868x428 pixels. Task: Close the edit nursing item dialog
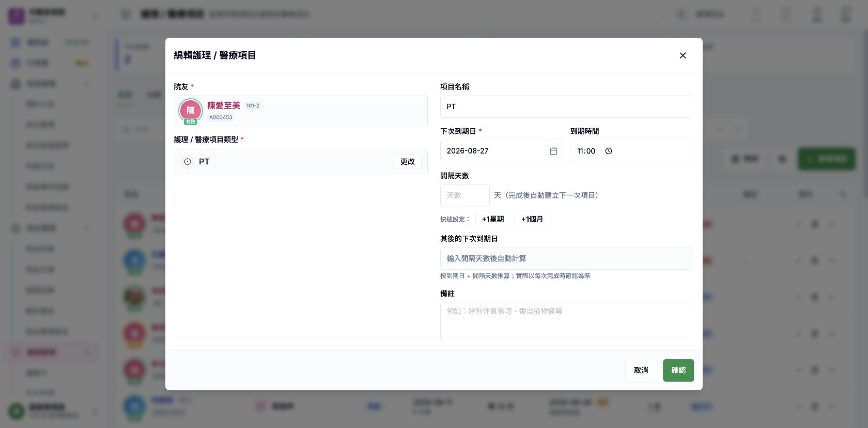coord(683,55)
